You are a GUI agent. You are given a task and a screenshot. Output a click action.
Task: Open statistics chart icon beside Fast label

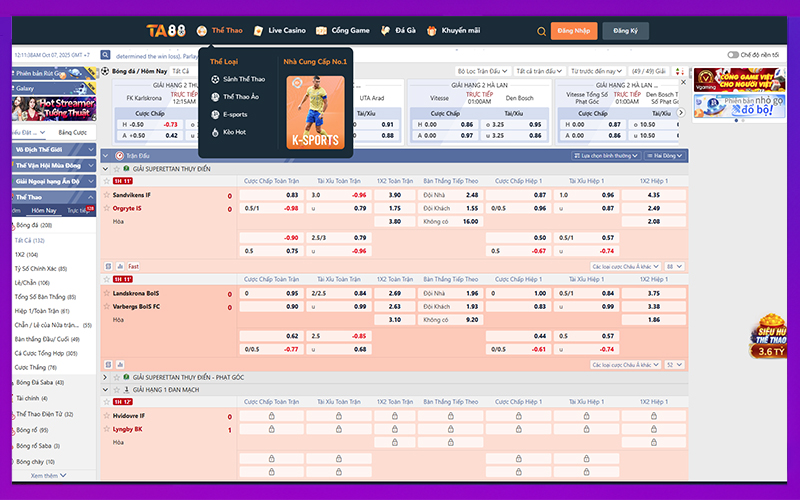click(x=119, y=267)
